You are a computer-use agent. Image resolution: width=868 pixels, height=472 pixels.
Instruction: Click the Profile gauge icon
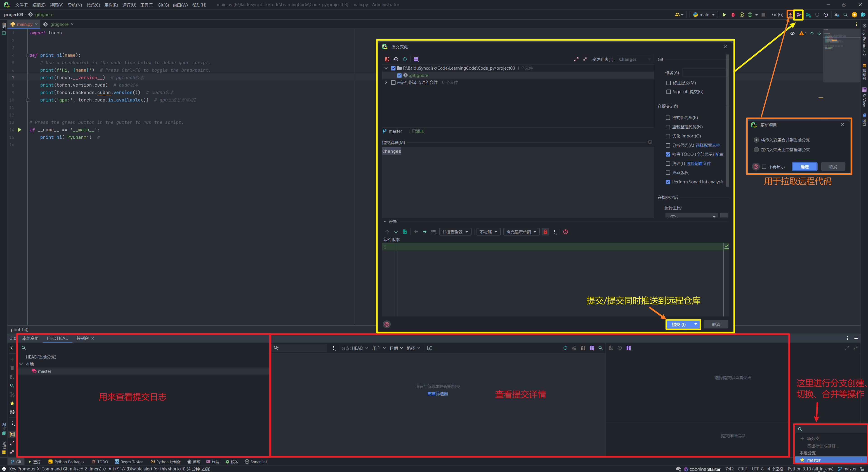[750, 15]
